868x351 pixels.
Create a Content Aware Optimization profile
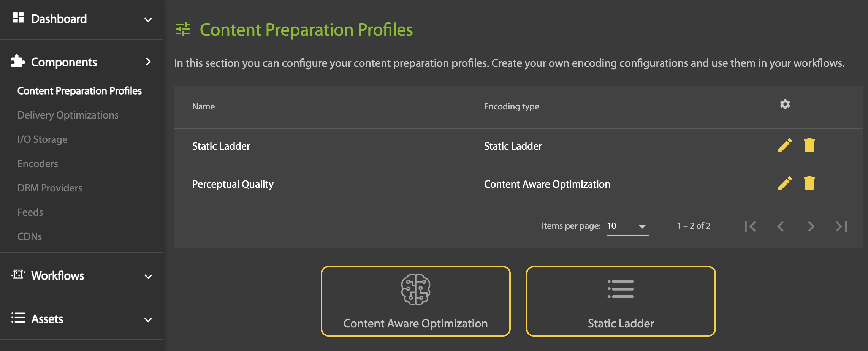[415, 301]
